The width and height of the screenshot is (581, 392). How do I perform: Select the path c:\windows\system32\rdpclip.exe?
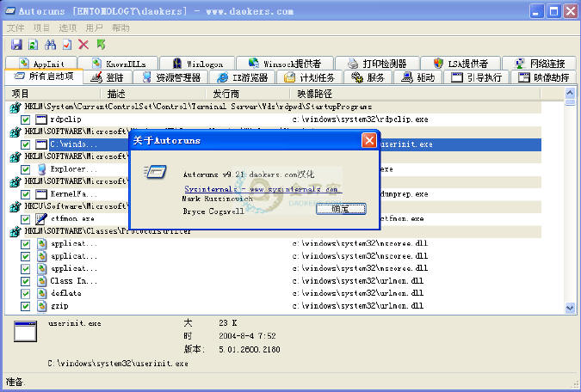coord(360,119)
